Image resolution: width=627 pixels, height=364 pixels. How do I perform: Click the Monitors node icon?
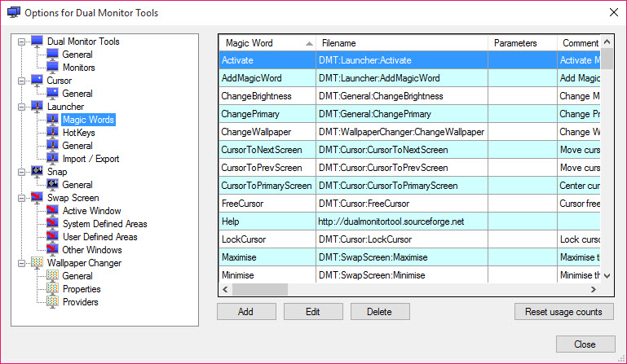(x=52, y=67)
